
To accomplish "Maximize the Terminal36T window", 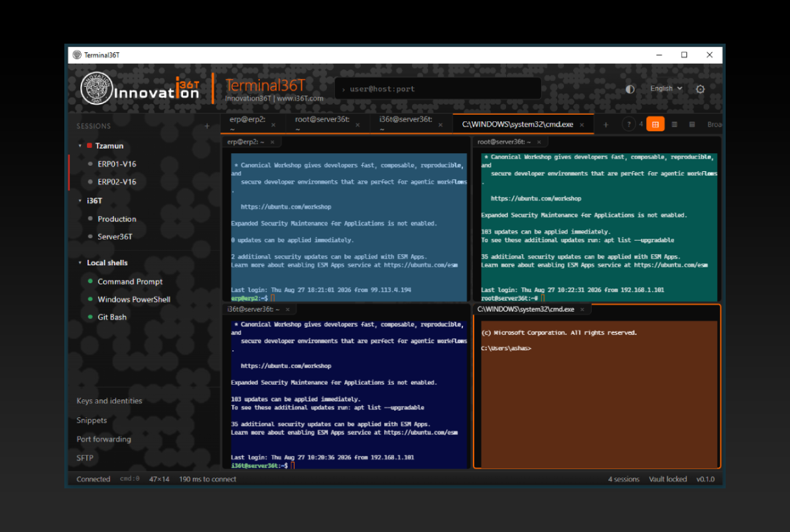I will 684,55.
